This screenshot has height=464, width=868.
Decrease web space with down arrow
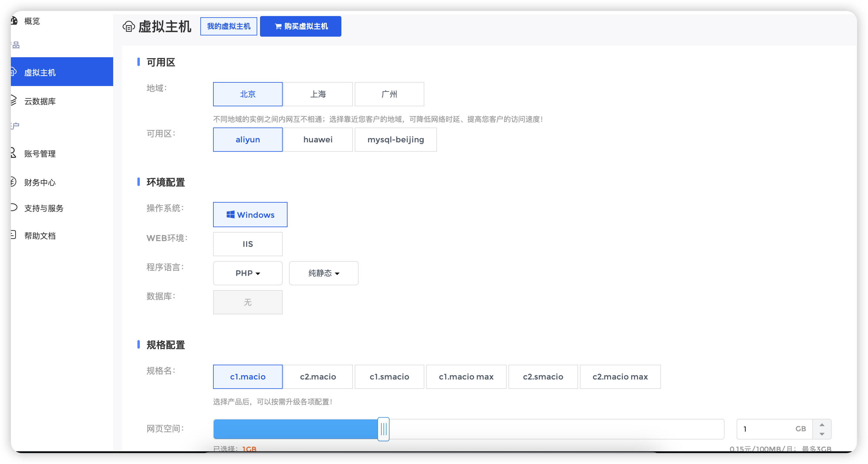click(x=822, y=434)
